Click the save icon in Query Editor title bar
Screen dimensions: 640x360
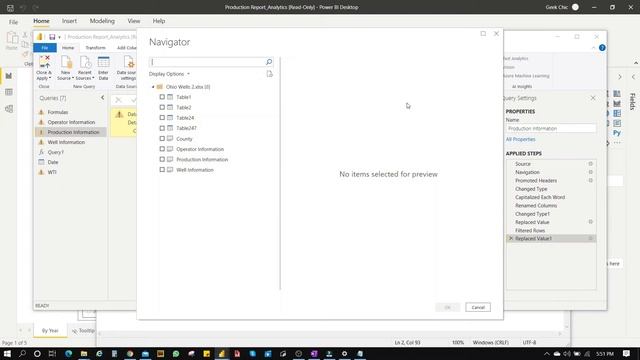coord(52,37)
